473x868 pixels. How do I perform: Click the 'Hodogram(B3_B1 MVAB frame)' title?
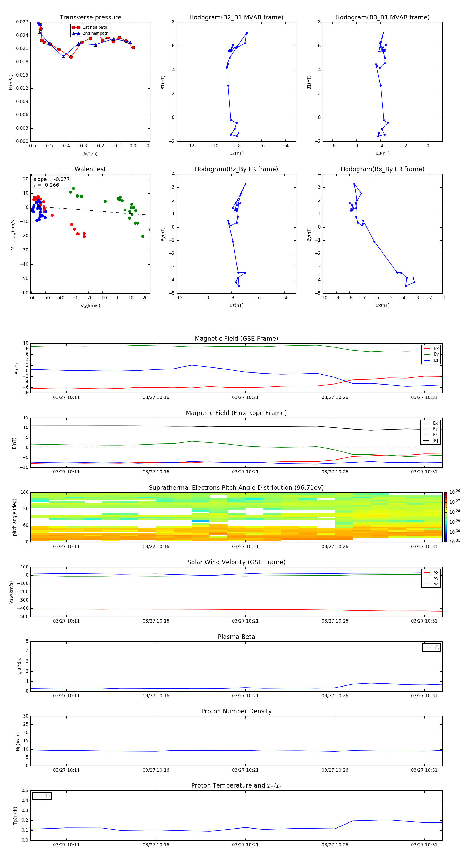tap(382, 17)
